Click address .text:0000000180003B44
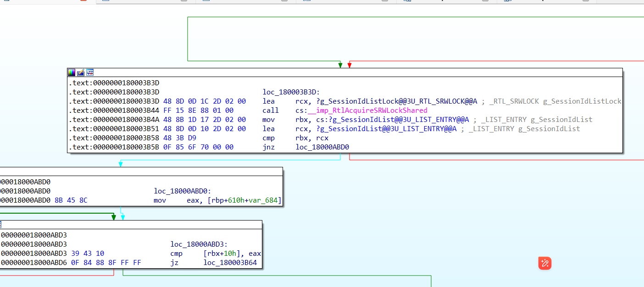This screenshot has width=644, height=287. tap(114, 110)
